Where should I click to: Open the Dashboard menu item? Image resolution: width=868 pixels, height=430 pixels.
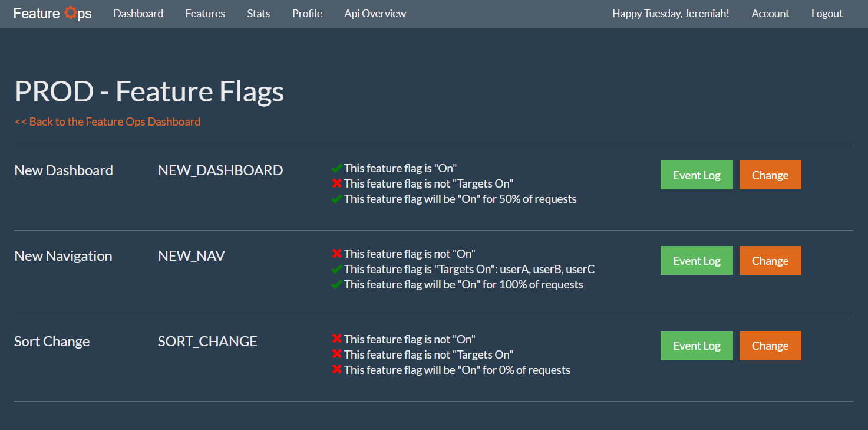click(138, 13)
